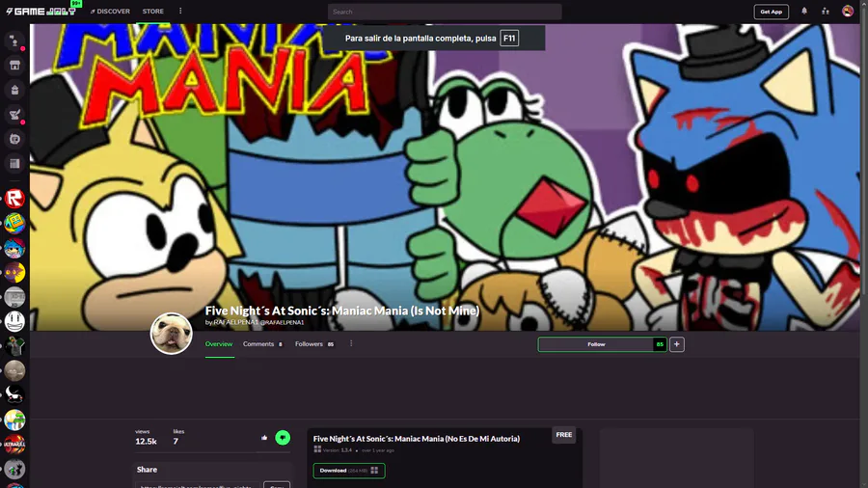Select the Overview tab

coord(219,344)
